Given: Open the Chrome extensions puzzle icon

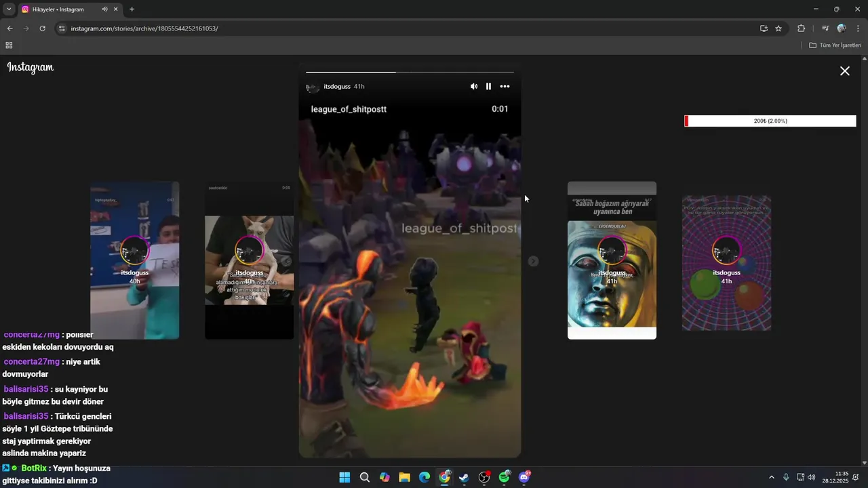Looking at the screenshot, I should tap(801, 28).
